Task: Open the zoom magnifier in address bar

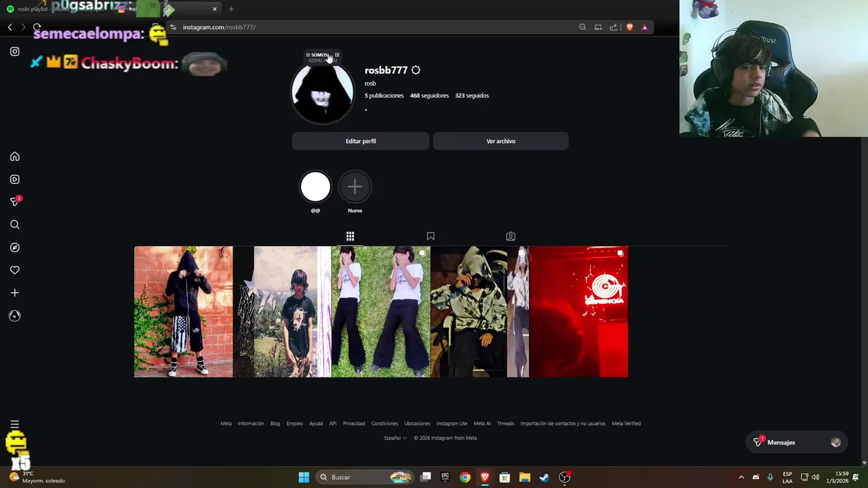Action: pos(583,27)
